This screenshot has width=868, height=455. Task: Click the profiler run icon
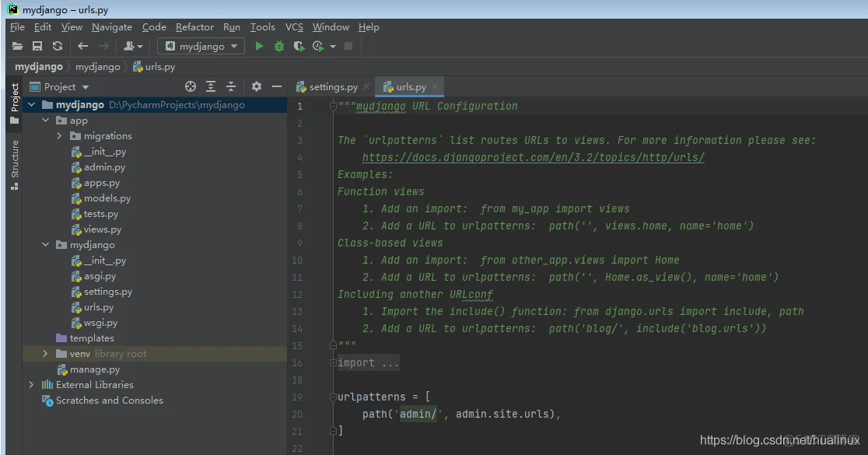pos(318,47)
